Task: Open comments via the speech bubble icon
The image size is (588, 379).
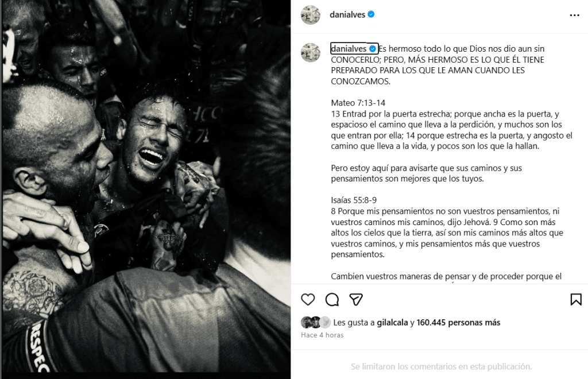Action: pos(332,300)
